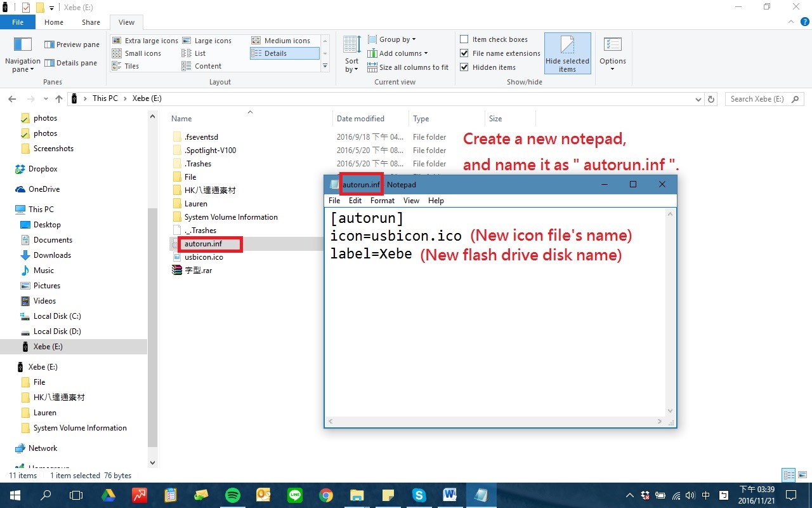Select Extra large icons layout

[145, 41]
